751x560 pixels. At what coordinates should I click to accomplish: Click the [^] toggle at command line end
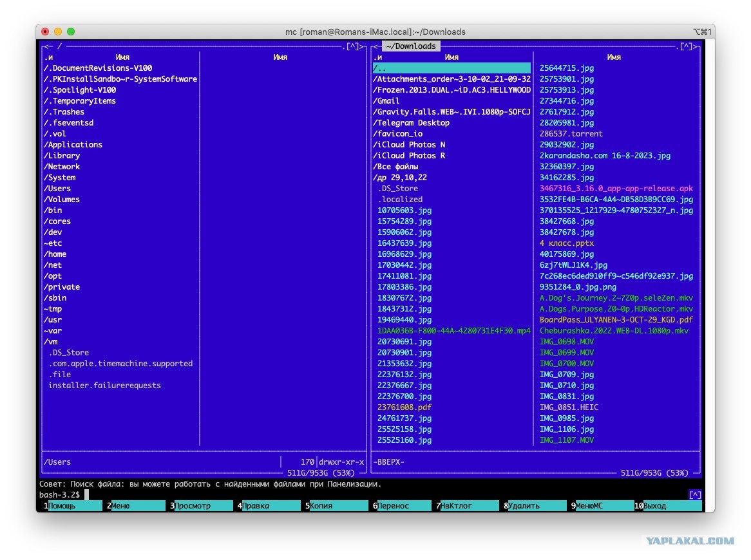(695, 494)
